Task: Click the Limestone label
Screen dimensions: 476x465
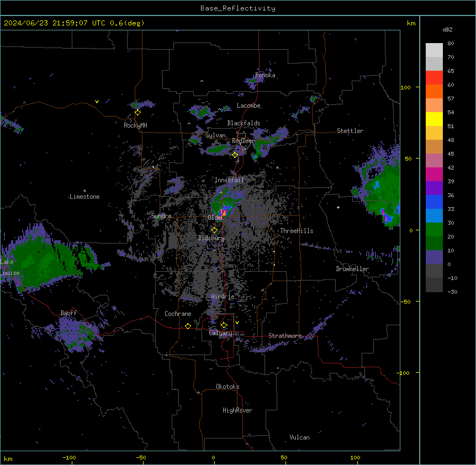Action: click(84, 197)
